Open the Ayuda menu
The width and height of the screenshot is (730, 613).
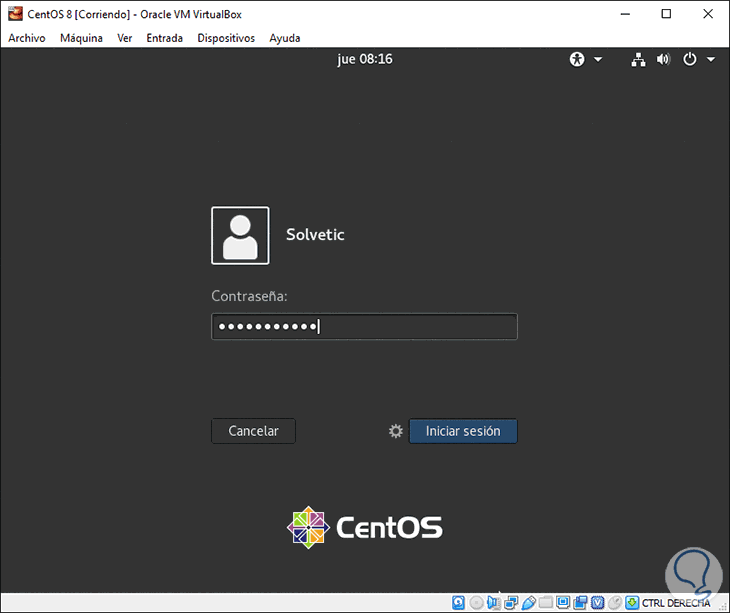click(284, 38)
